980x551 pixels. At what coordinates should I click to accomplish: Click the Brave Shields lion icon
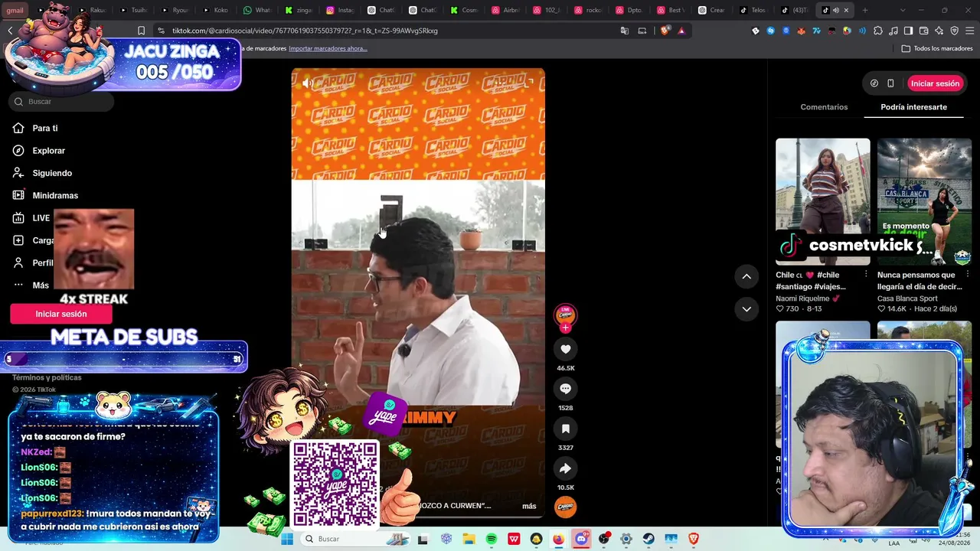click(x=665, y=31)
